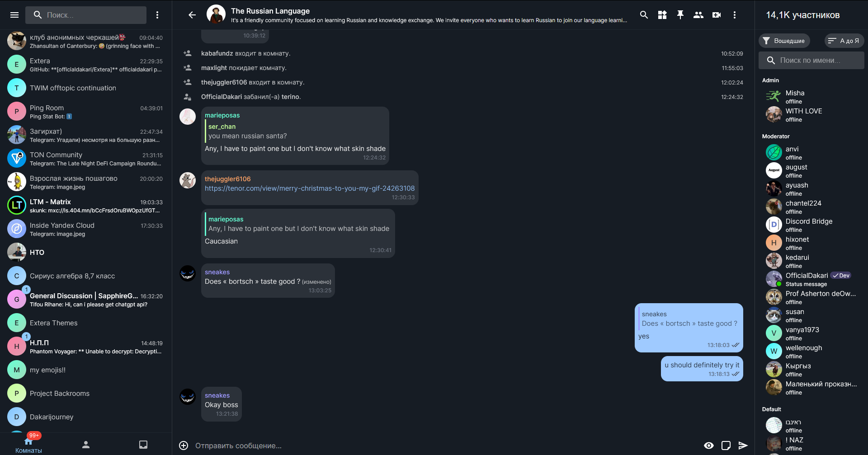The height and width of the screenshot is (455, 868).
Task: Start a video call
Action: pos(717,15)
